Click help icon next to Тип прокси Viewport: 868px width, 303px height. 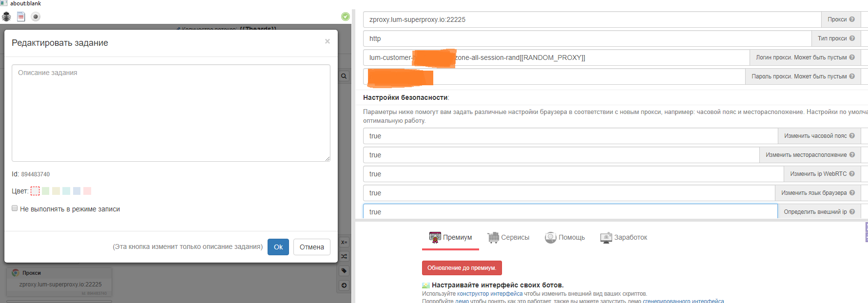pyautogui.click(x=852, y=38)
